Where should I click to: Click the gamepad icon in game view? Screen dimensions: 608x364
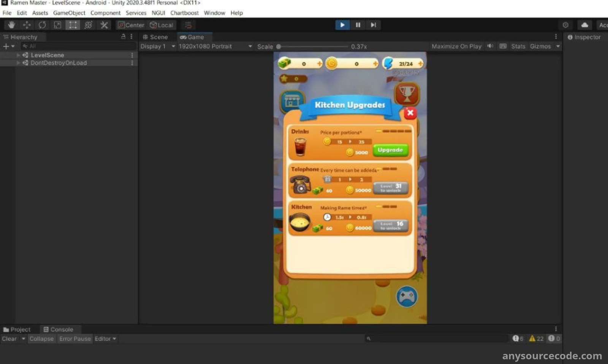tap(407, 296)
